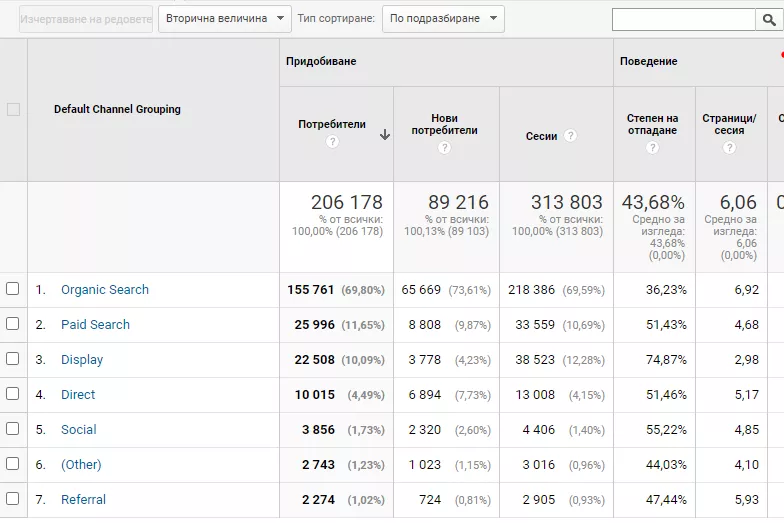Open the Direct channel link
The width and height of the screenshot is (784, 523).
(x=78, y=394)
